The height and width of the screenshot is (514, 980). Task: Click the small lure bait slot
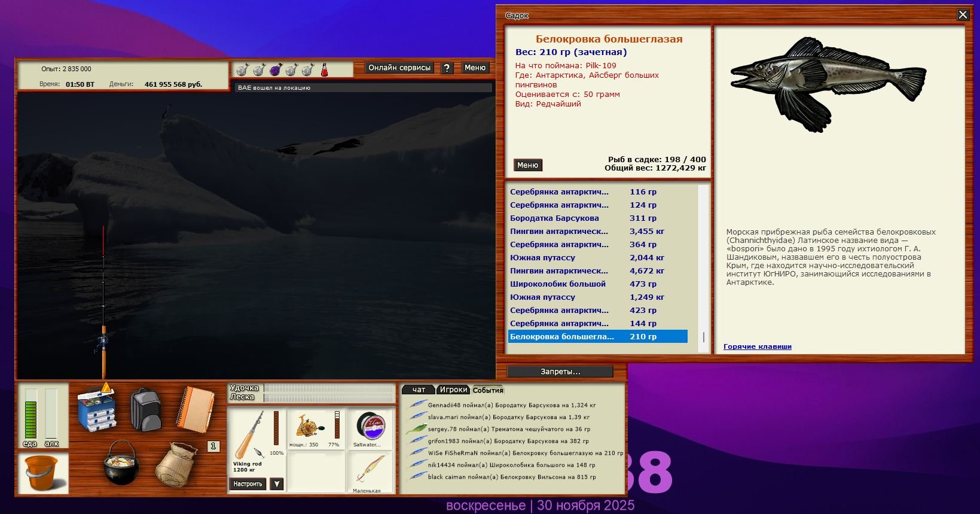click(371, 472)
